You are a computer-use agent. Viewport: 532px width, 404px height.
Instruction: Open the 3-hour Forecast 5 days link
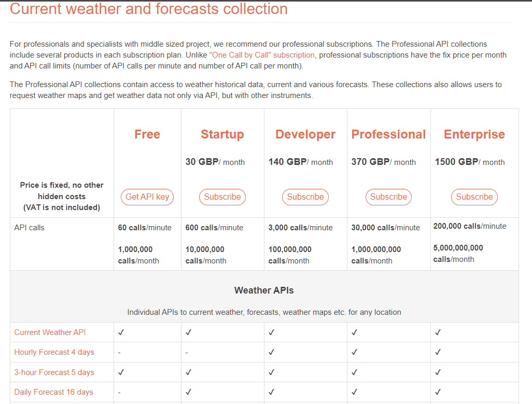[x=54, y=372]
